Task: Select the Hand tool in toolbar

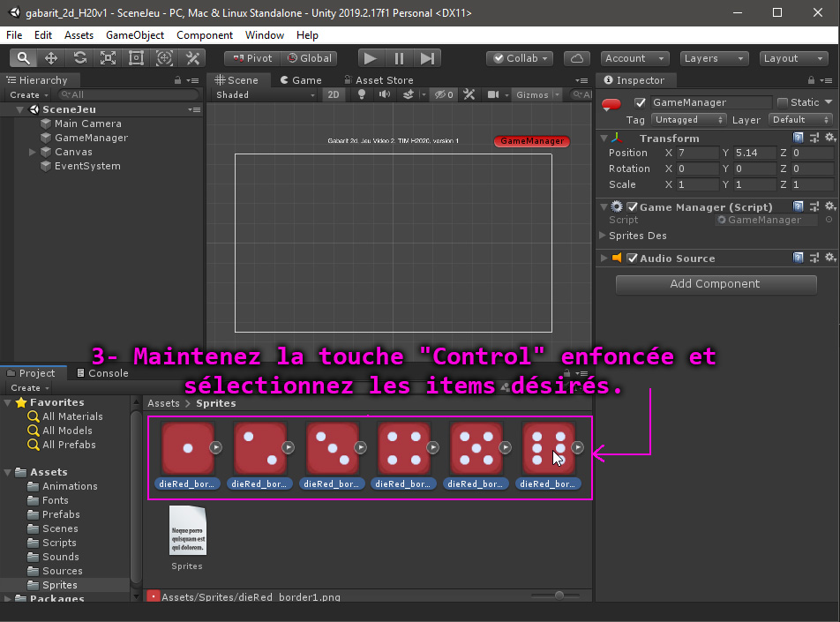Action: click(23, 58)
